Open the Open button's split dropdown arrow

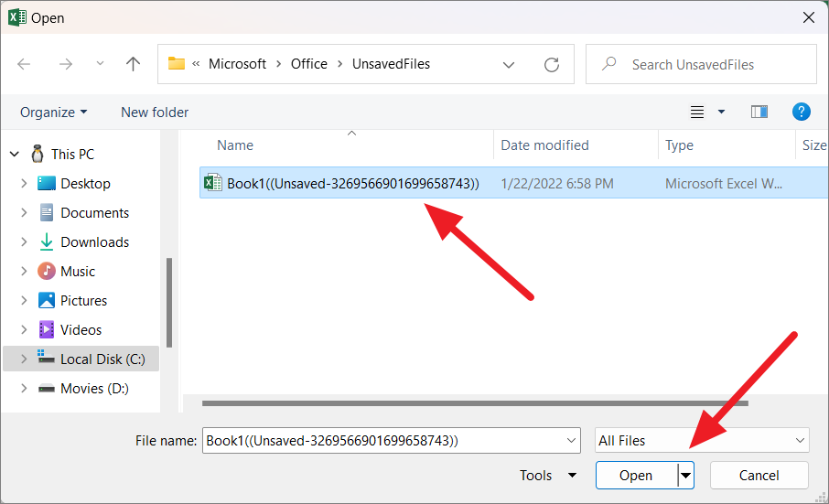click(685, 476)
